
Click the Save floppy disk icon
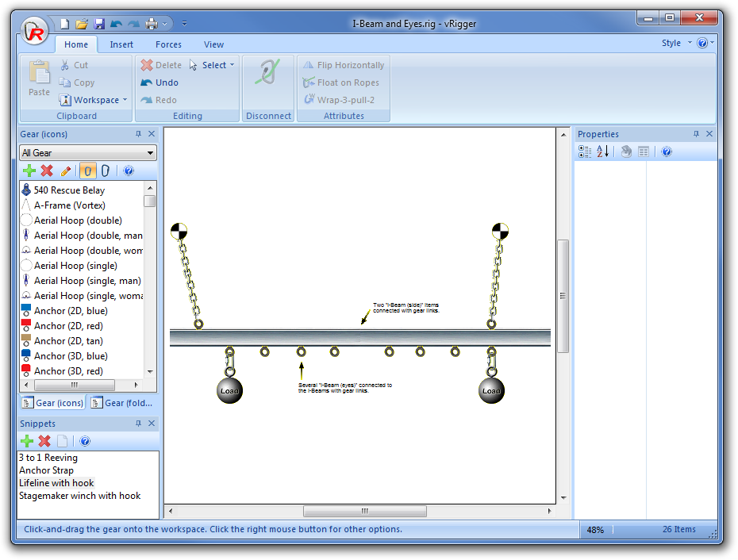[99, 24]
